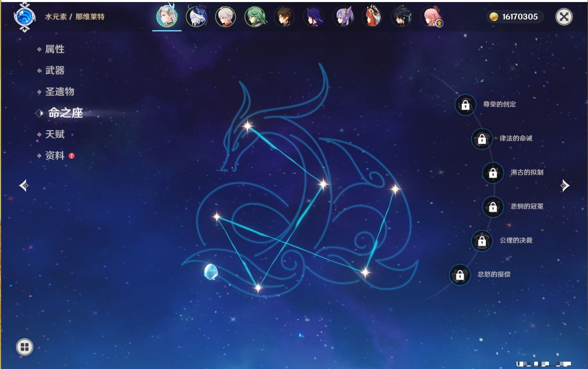Viewport: 588px width, 369px height.
Task: Select Neuvillette's portrait in character bar
Action: 167,17
